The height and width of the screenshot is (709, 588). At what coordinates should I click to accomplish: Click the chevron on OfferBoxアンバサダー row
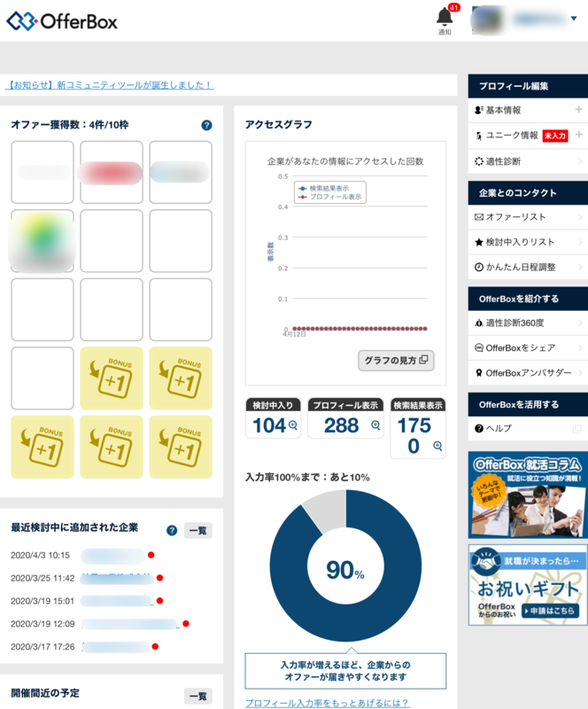[580, 373]
